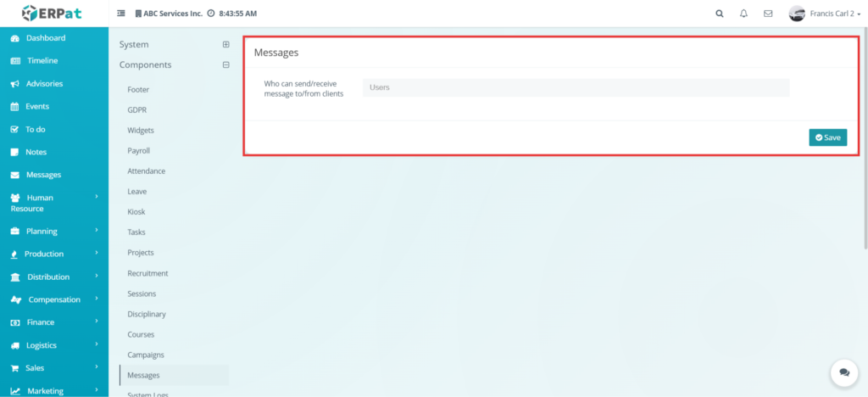
Task: Click the Sales cart icon
Action: [x=15, y=368]
